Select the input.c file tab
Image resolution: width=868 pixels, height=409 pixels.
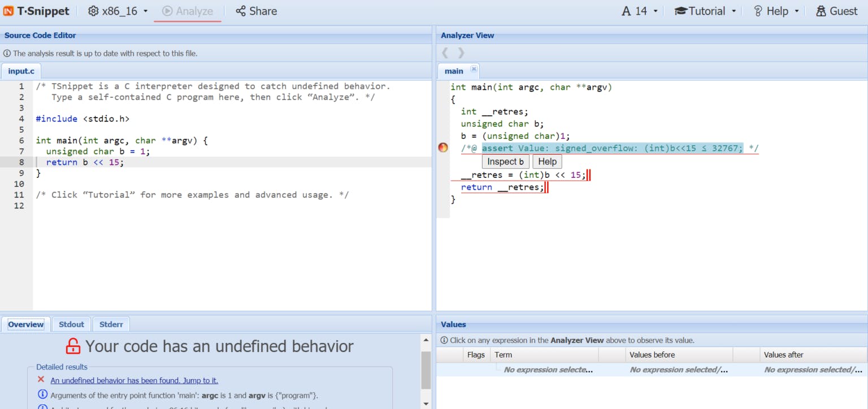(x=21, y=71)
